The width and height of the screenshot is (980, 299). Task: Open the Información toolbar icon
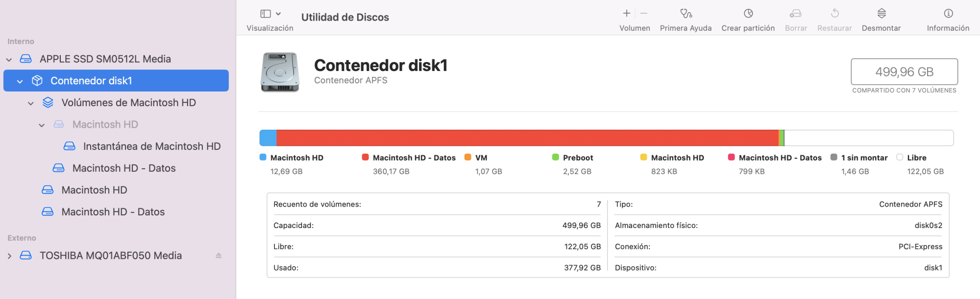[949, 13]
